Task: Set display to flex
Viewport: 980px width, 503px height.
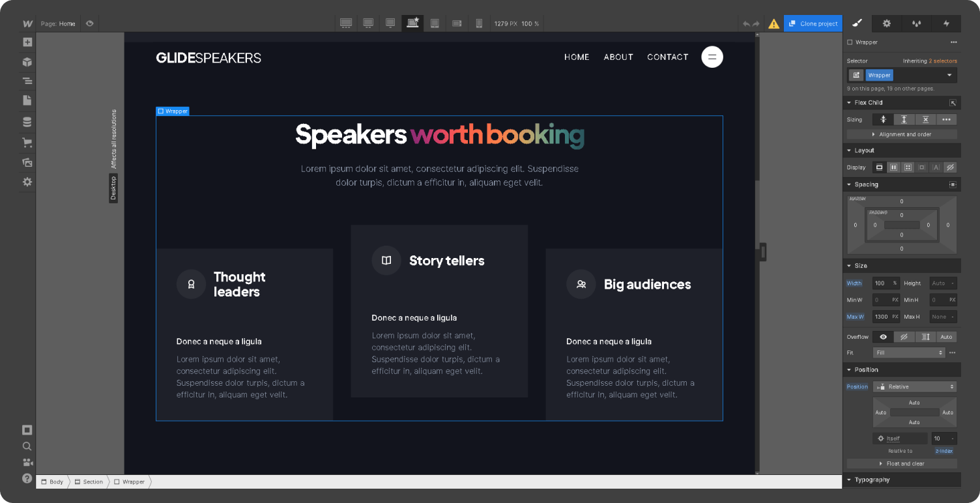Action: point(894,167)
